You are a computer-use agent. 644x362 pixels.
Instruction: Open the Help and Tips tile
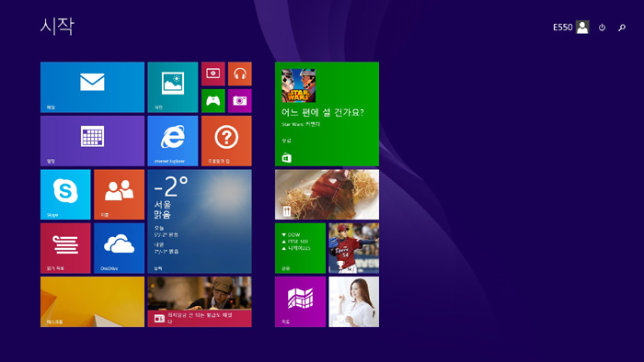226,141
